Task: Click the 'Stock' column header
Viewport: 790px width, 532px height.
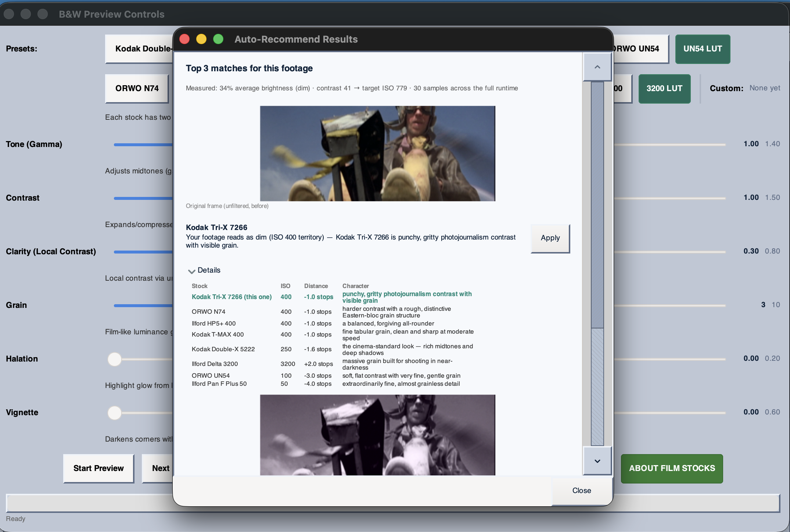Action: pos(200,286)
